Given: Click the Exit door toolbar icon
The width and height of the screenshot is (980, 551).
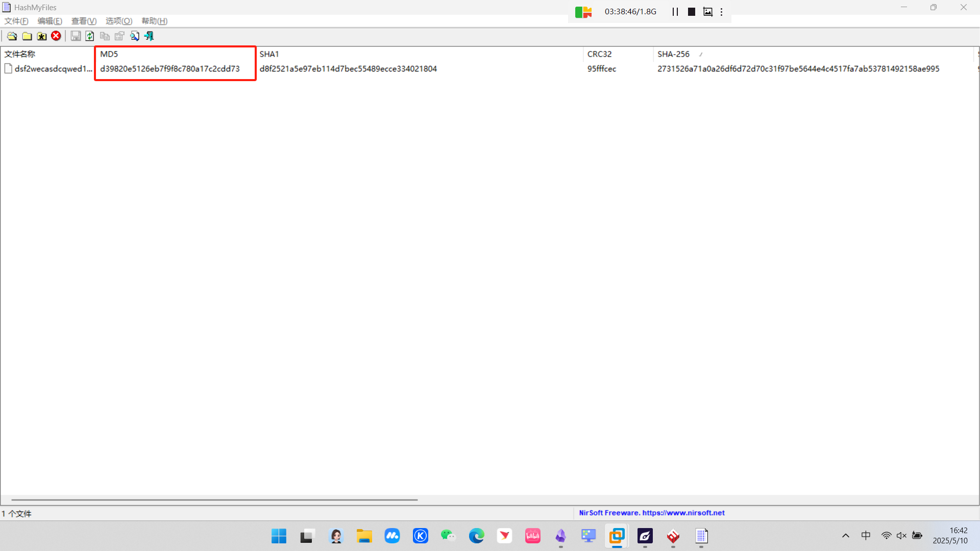Looking at the screenshot, I should pyautogui.click(x=149, y=36).
